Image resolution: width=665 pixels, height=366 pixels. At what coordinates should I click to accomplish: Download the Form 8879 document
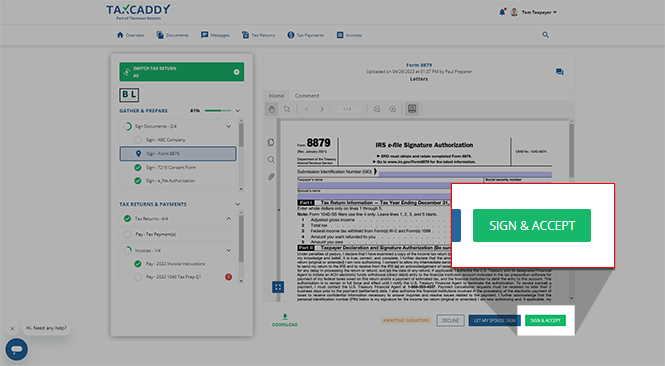click(285, 320)
